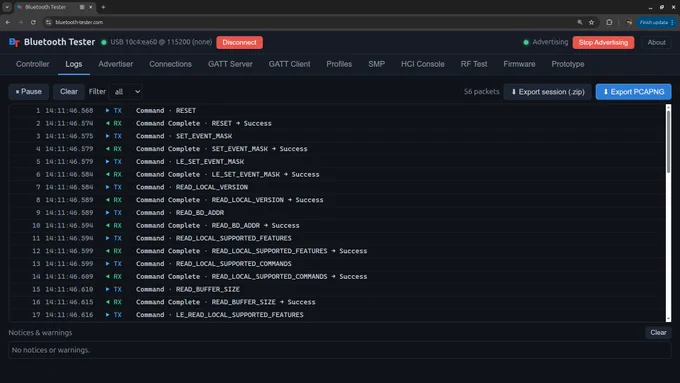Open the browser extensions icon
The width and height of the screenshot is (680, 383).
[609, 22]
